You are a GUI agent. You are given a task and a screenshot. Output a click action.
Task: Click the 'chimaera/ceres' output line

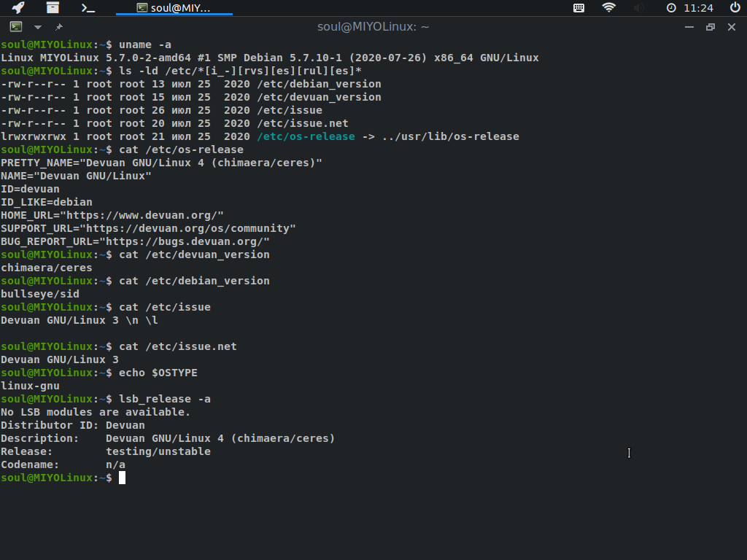[x=47, y=268]
